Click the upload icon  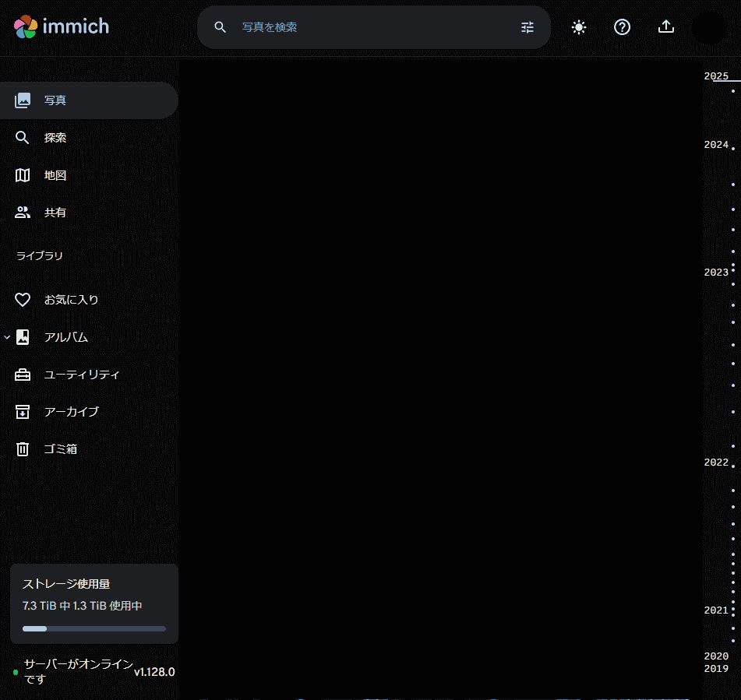tap(665, 27)
